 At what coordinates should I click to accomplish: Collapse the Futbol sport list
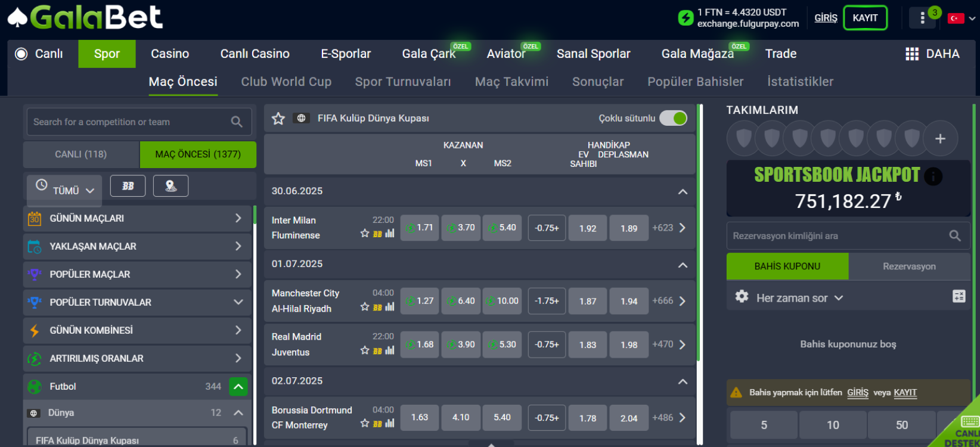pyautogui.click(x=238, y=387)
